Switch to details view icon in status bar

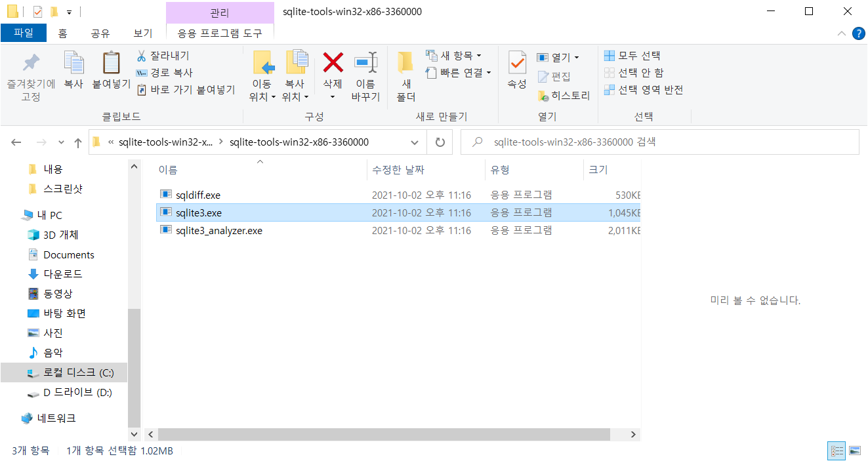837,451
